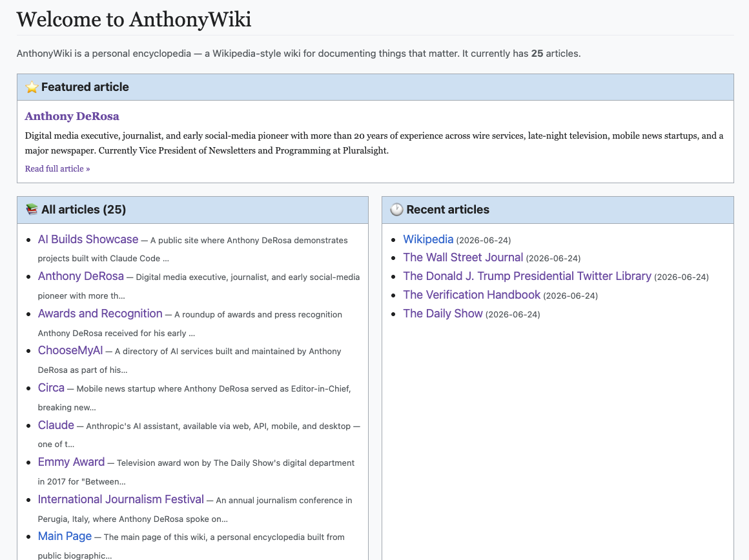The width and height of the screenshot is (749, 560).
Task: Click the date next to The Wall Street Journal
Action: [553, 259]
